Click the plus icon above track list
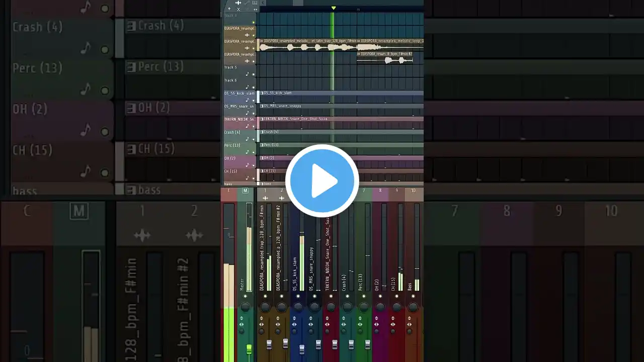Screen dimensions: 644x362 pyautogui.click(x=229, y=9)
